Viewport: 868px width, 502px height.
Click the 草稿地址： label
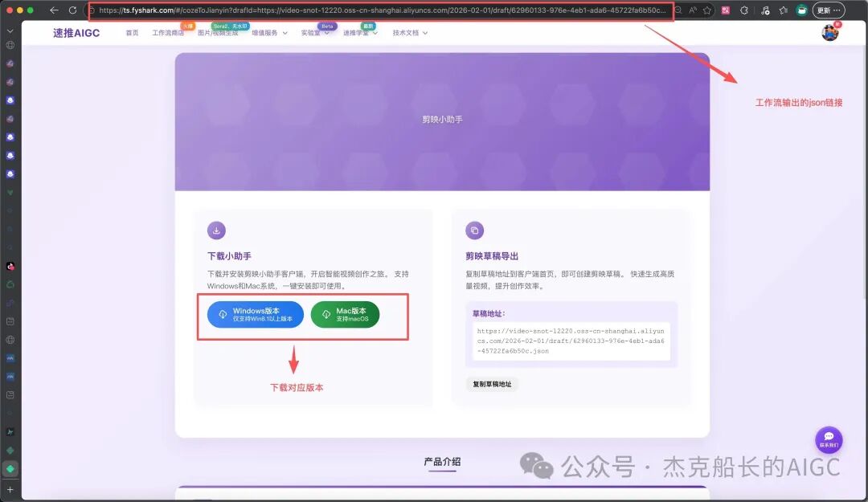(x=489, y=314)
